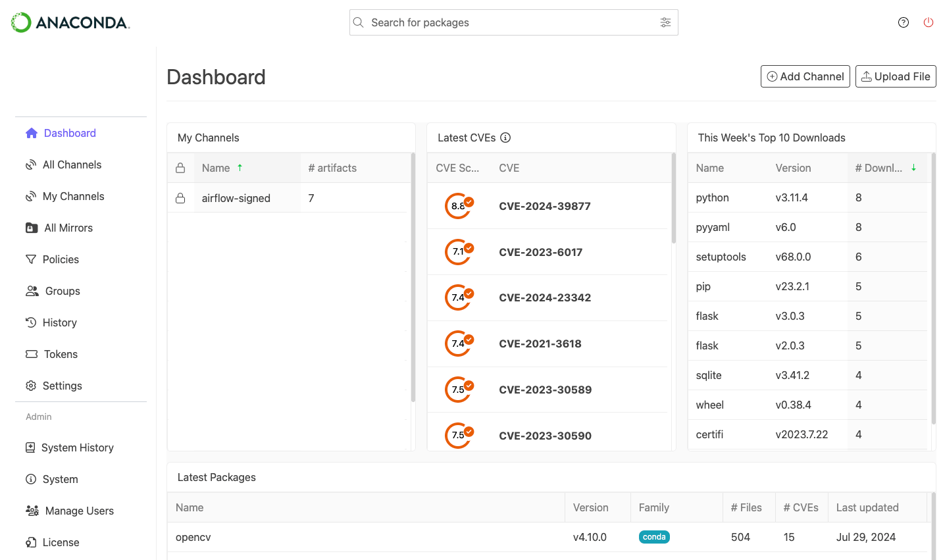
Task: Sort top downloads by Version header
Action: tap(807, 168)
